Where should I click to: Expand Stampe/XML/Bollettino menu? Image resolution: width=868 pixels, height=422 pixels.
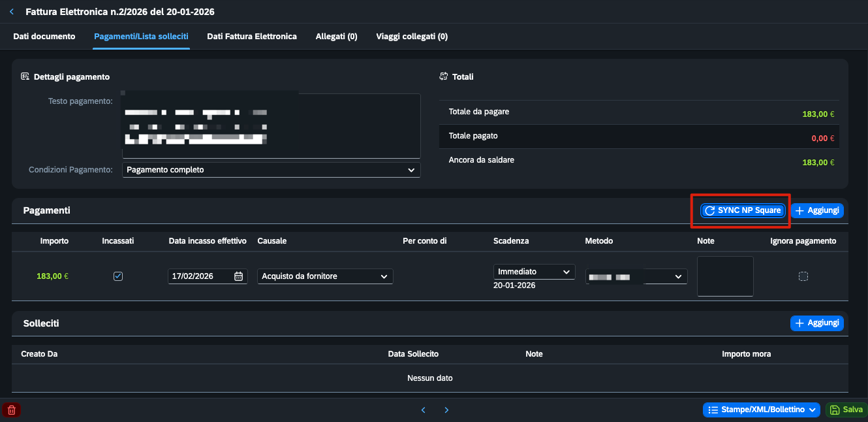click(762, 410)
